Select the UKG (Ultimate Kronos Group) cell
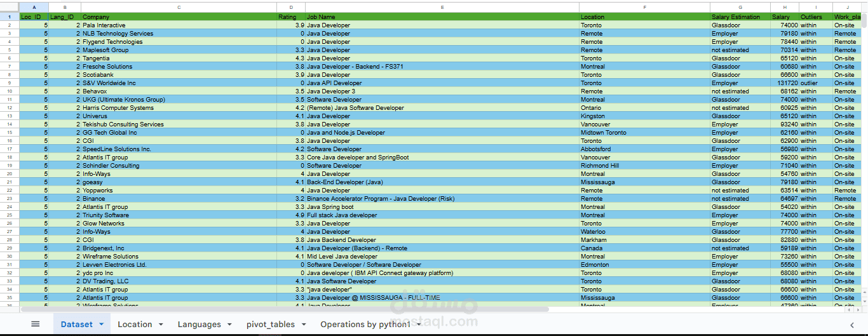The image size is (868, 336). 179,99
